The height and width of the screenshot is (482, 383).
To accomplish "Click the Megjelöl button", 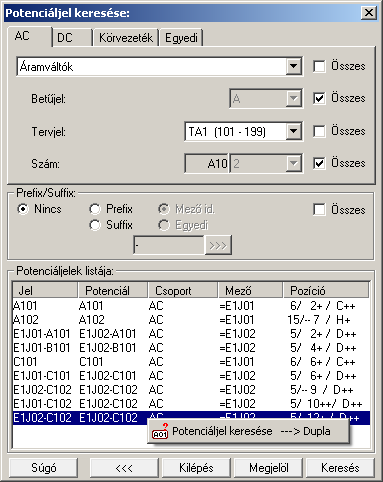I will point(269,468).
